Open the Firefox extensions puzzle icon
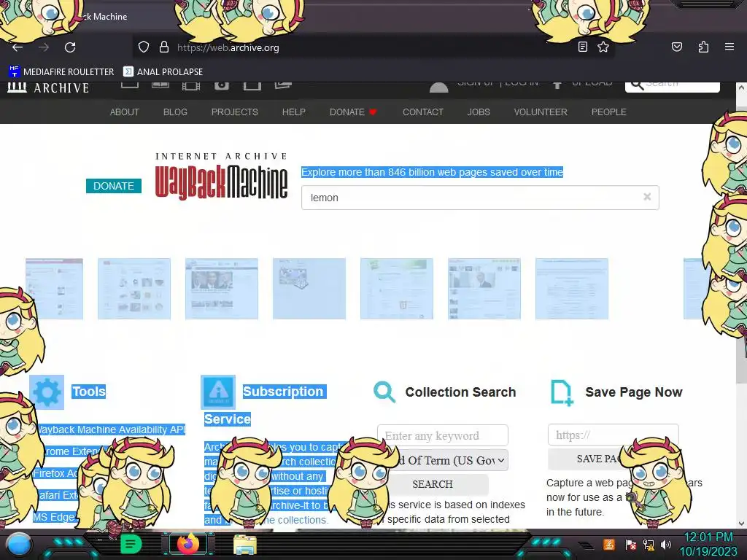Viewport: 747px width, 560px height. point(703,47)
